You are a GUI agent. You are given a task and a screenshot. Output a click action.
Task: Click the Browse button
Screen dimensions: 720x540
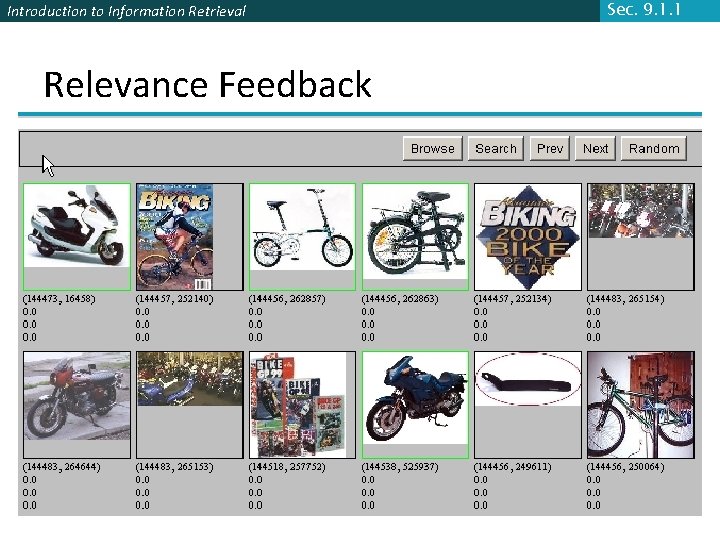click(x=433, y=148)
